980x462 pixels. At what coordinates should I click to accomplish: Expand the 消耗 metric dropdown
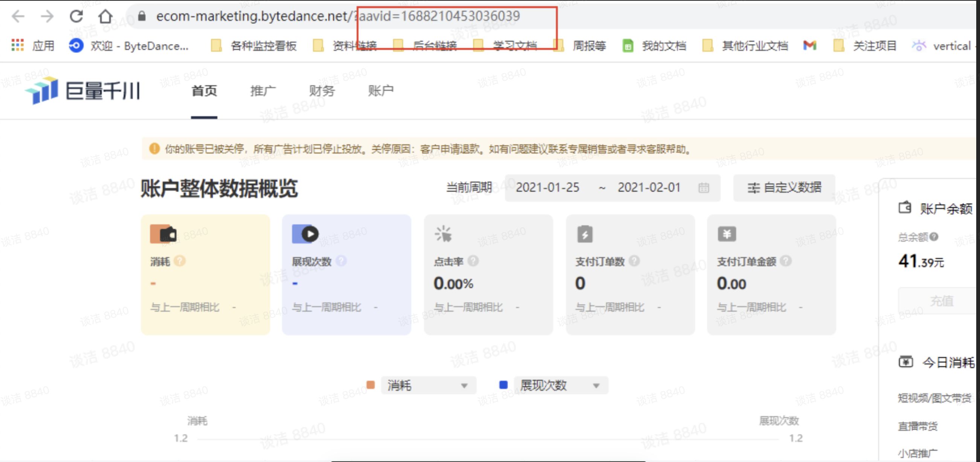pyautogui.click(x=428, y=386)
